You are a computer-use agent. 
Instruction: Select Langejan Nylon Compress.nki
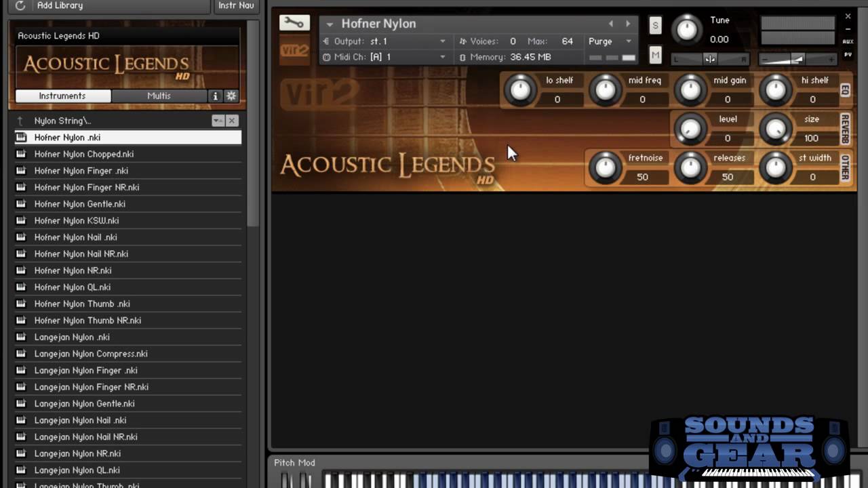coord(128,353)
